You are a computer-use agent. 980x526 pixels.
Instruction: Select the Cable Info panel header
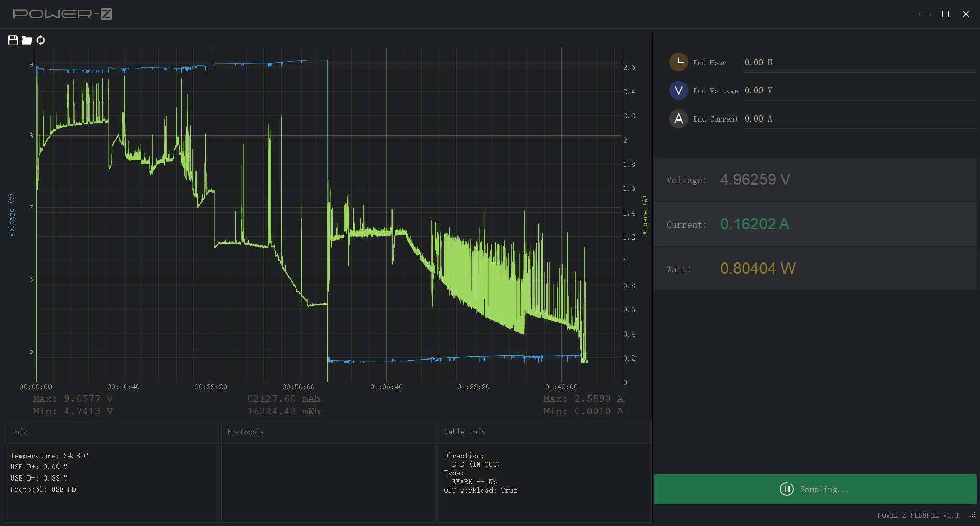464,432
